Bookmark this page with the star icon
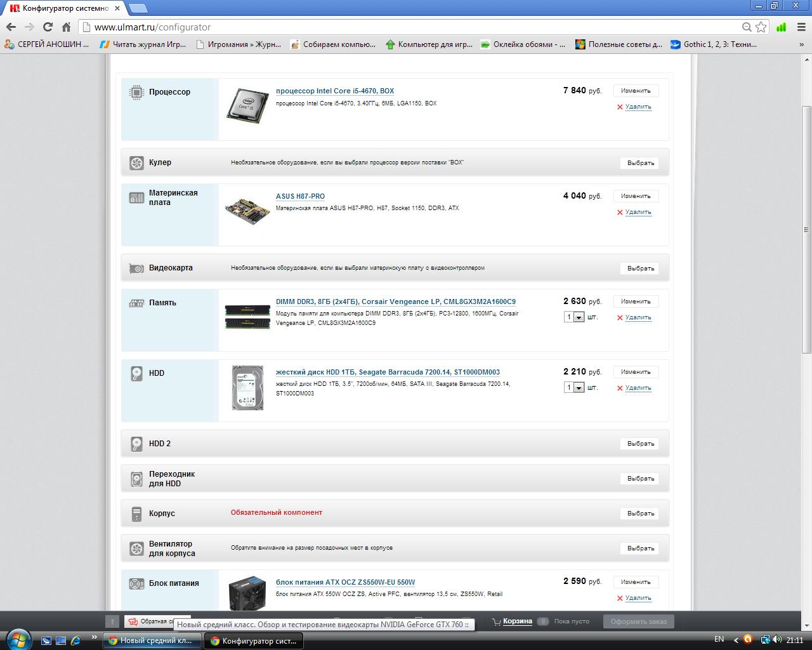The width and height of the screenshot is (812, 650). (761, 27)
